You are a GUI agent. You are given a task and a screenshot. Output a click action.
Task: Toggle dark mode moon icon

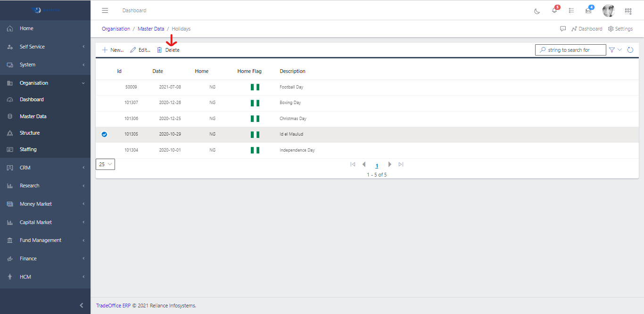(x=537, y=11)
